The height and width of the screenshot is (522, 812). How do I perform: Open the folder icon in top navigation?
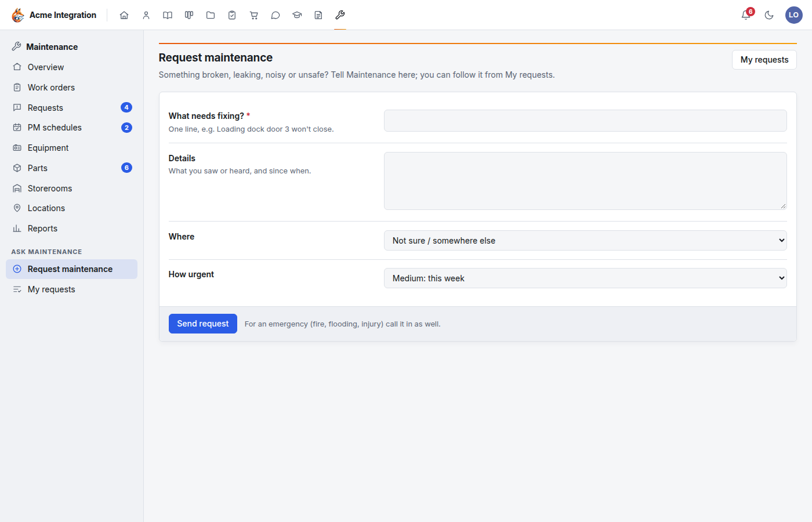211,15
